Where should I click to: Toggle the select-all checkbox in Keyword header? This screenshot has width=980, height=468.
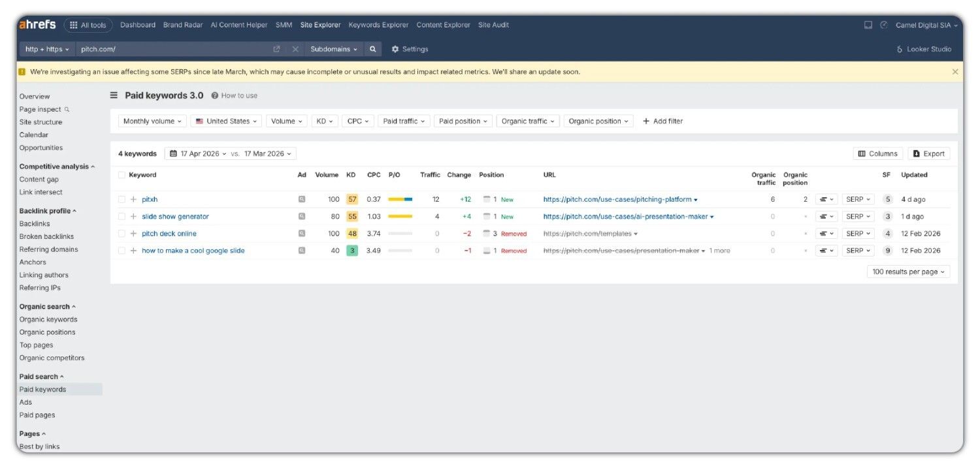point(122,175)
